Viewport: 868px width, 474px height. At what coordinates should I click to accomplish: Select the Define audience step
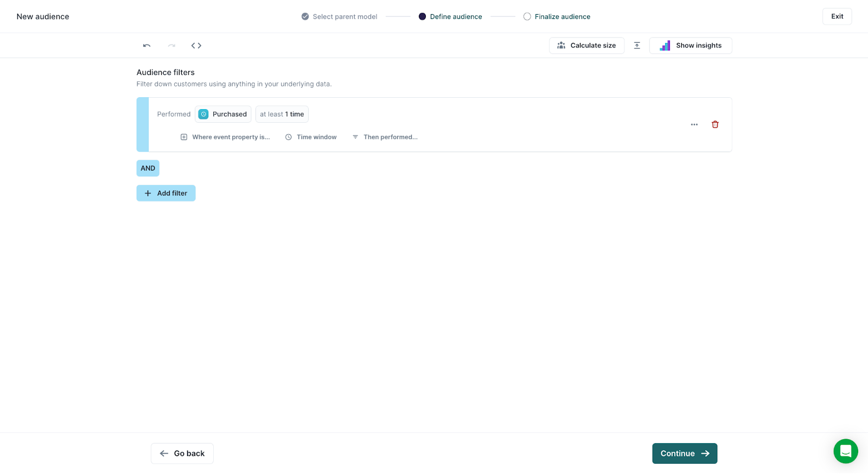click(450, 17)
